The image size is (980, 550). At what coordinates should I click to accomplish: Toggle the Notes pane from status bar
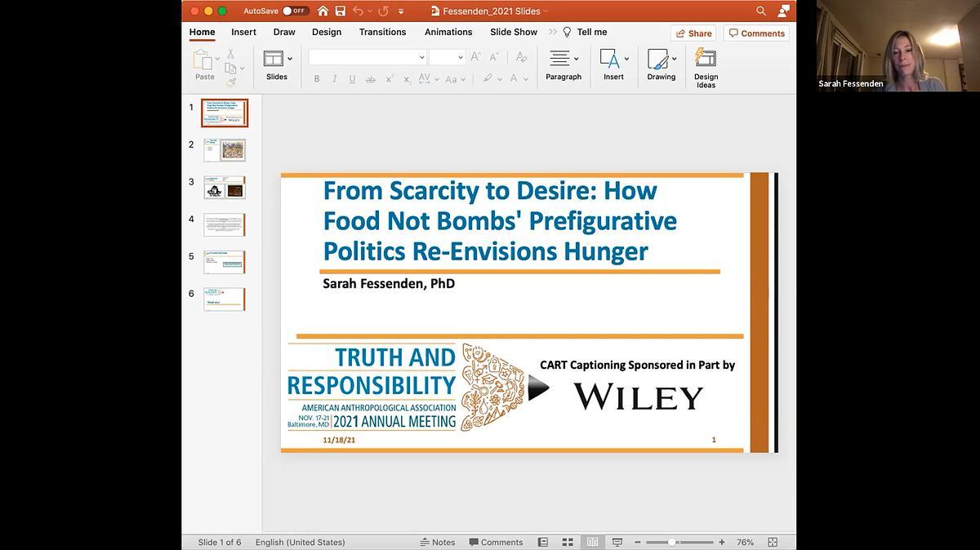coord(438,542)
